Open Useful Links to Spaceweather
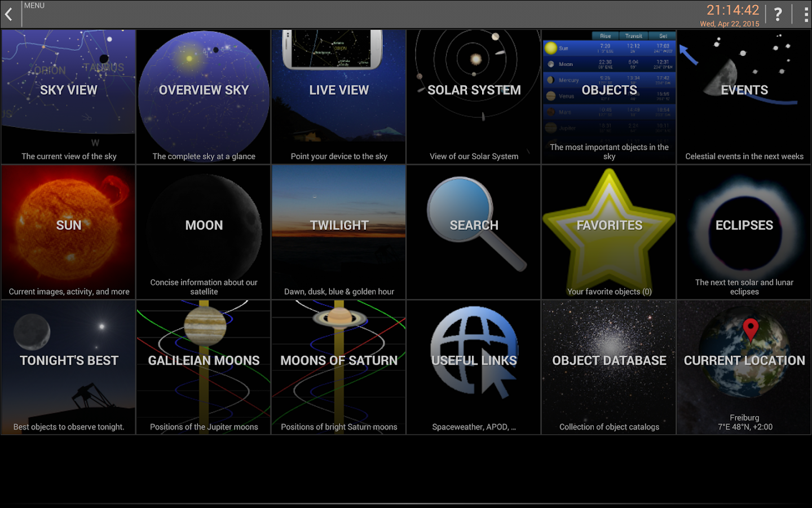 [474, 367]
